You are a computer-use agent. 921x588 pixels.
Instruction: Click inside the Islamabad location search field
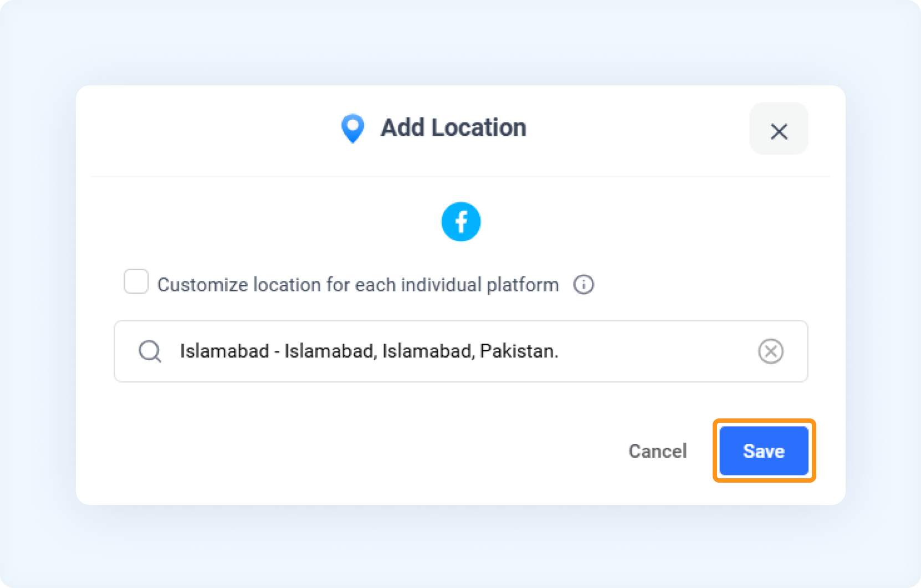[460, 351]
